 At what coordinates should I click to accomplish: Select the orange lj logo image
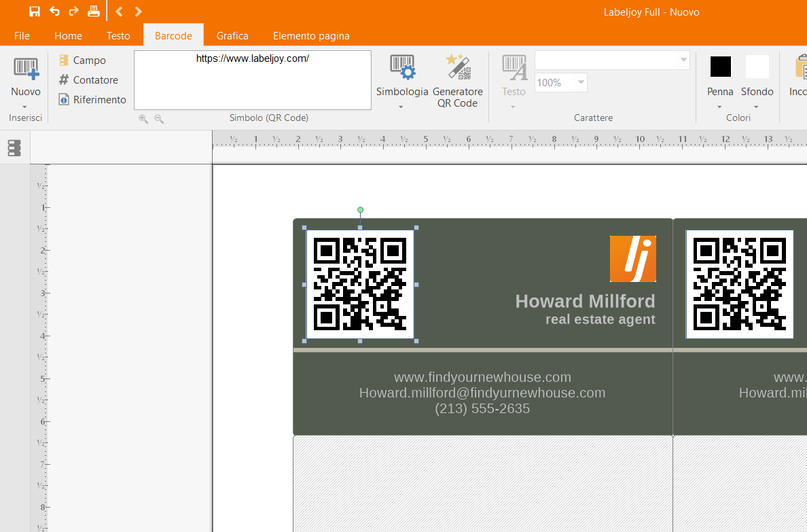(x=633, y=259)
